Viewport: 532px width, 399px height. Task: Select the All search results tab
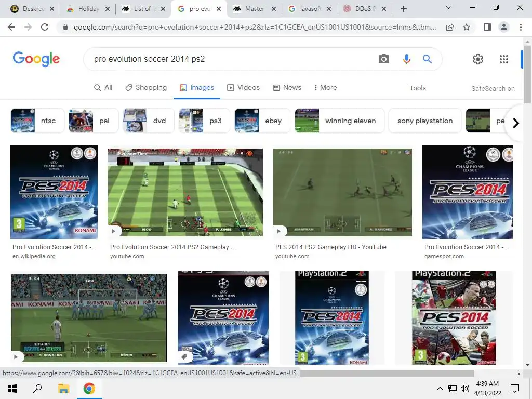103,87
